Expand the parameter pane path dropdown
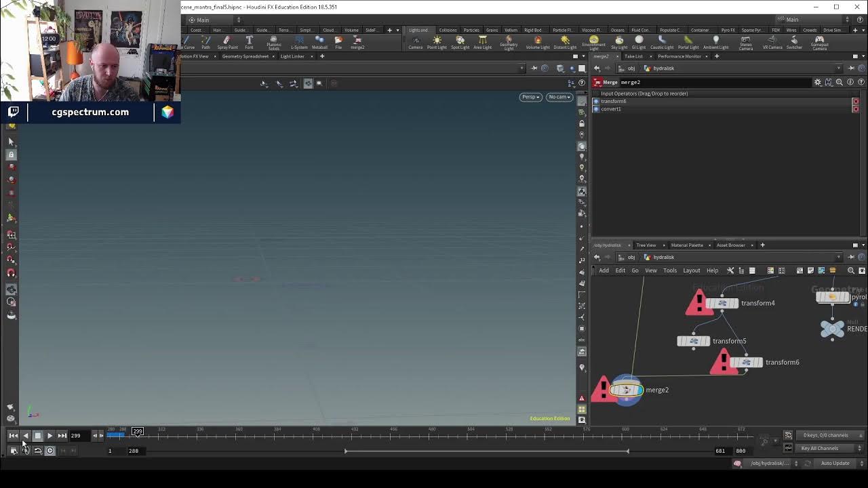 pos(839,68)
